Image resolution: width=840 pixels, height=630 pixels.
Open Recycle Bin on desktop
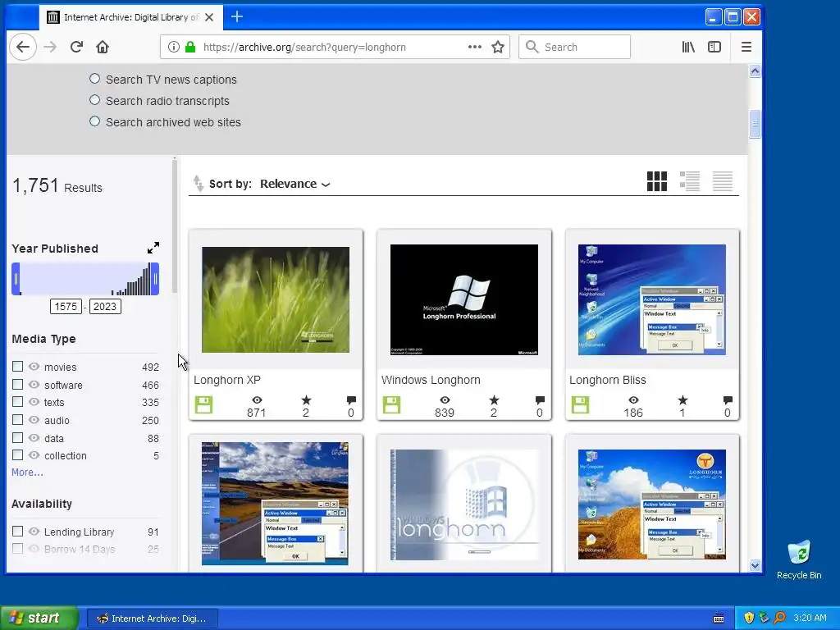[799, 559]
